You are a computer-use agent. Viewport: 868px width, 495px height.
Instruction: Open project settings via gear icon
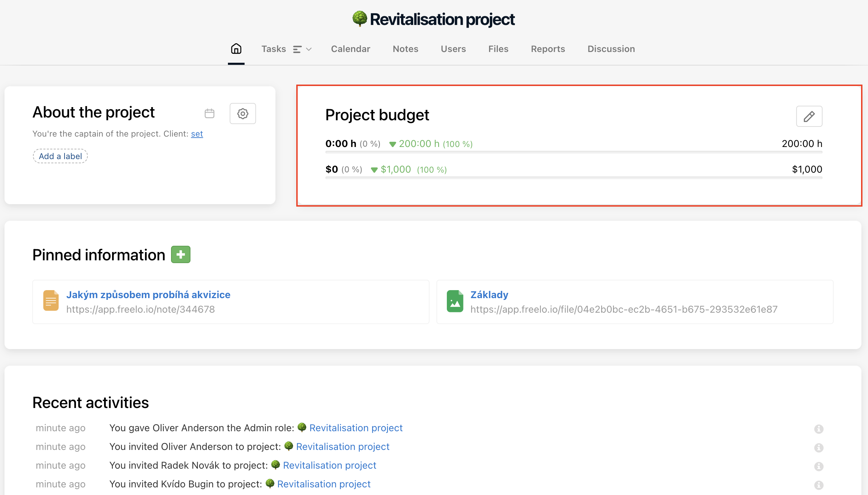click(242, 113)
